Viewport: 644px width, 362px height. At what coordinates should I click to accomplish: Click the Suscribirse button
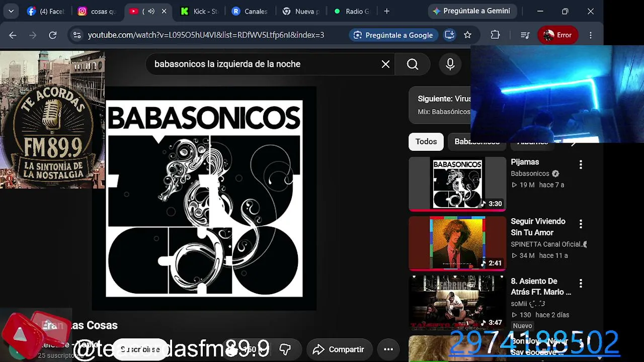pyautogui.click(x=140, y=349)
